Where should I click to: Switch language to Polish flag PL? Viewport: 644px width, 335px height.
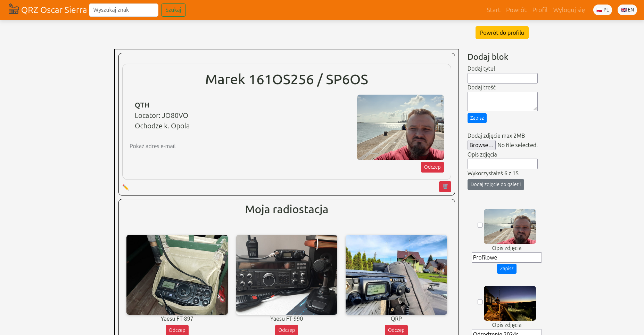click(602, 10)
